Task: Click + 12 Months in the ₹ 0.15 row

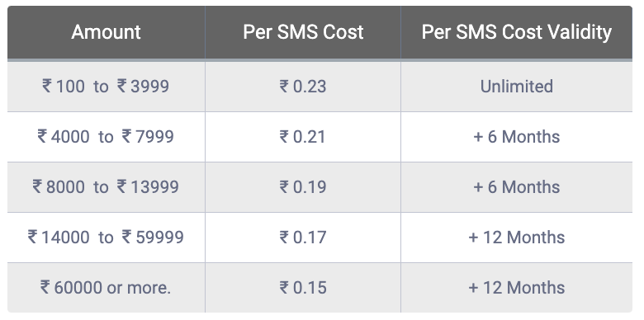Action: 517,288
